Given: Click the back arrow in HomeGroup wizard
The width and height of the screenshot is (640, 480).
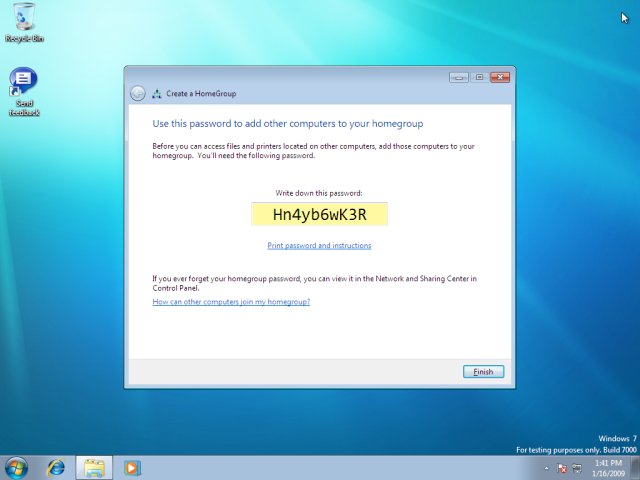Looking at the screenshot, I should click(138, 93).
